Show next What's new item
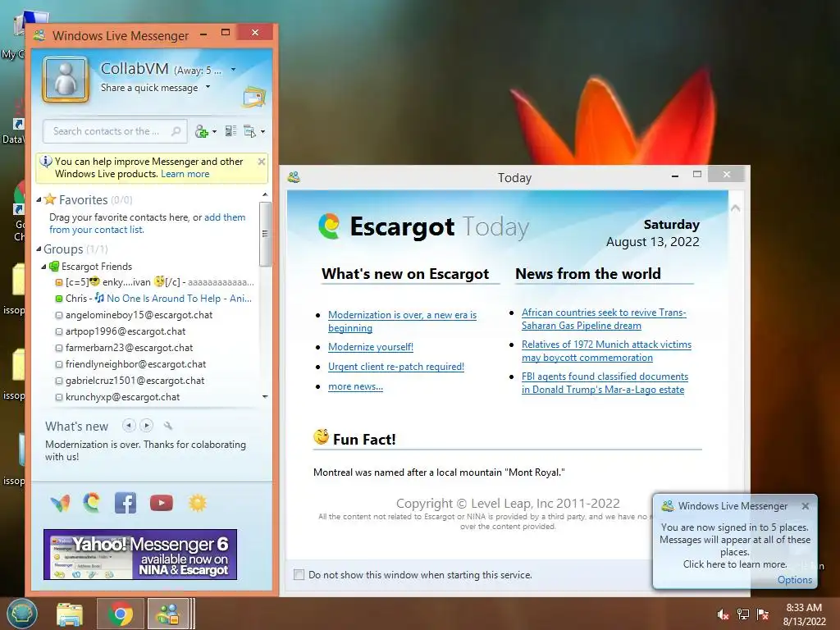 click(146, 426)
